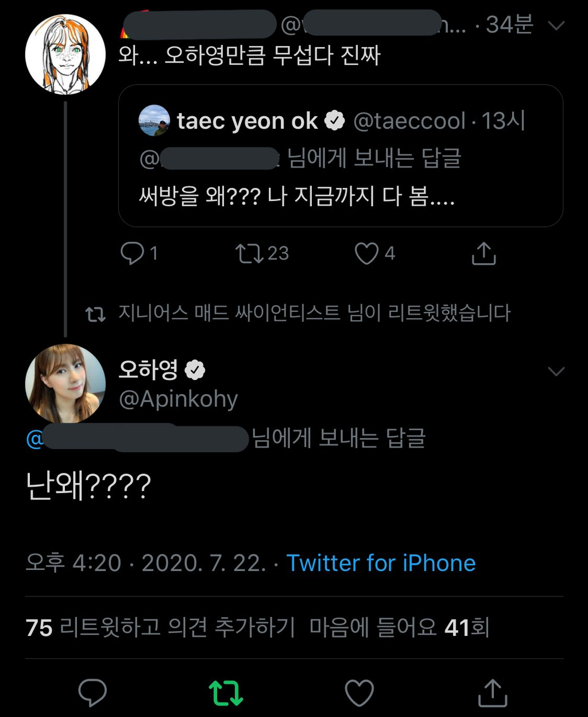588x717 pixels.
Task: Like 오하영's 난왜???? tweet
Action: [359, 692]
